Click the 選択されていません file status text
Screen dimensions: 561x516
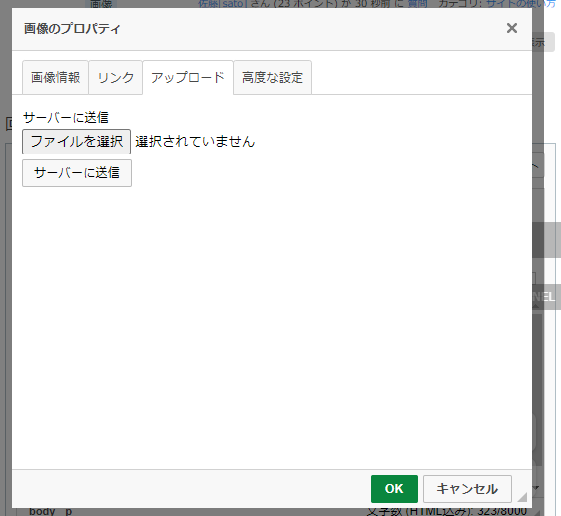[195, 141]
